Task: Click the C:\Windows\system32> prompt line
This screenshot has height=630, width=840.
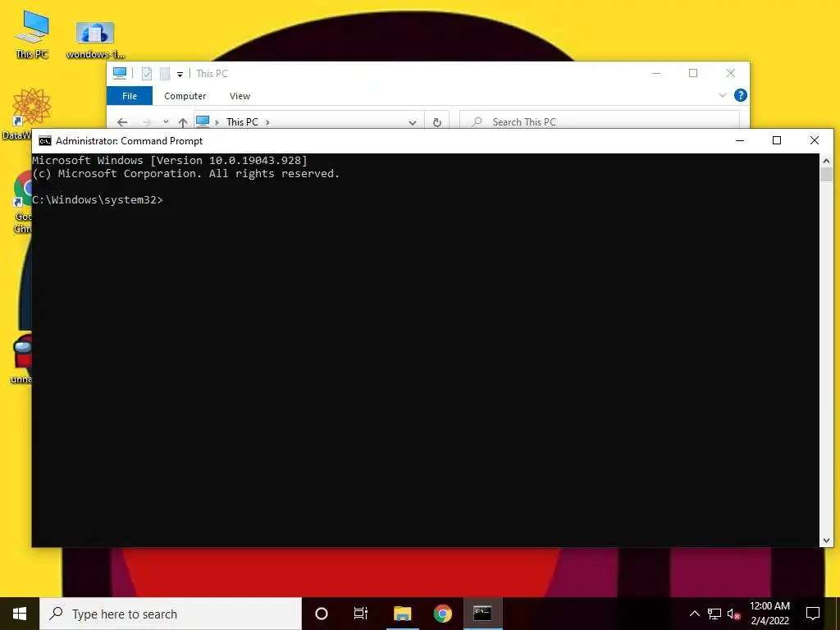Action: pos(98,200)
